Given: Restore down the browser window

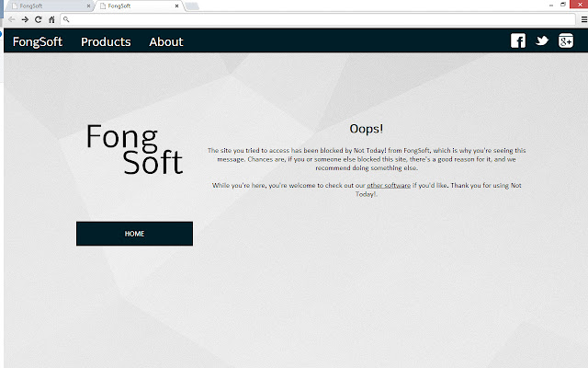Looking at the screenshot, I should (x=563, y=5).
